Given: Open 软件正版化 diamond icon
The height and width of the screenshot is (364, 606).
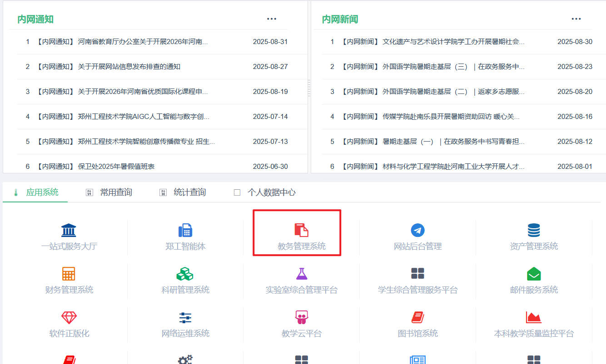Looking at the screenshot, I should pos(69,317).
